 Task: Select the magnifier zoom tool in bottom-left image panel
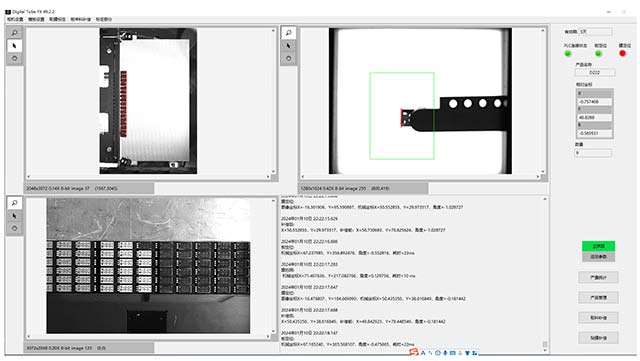[15, 203]
